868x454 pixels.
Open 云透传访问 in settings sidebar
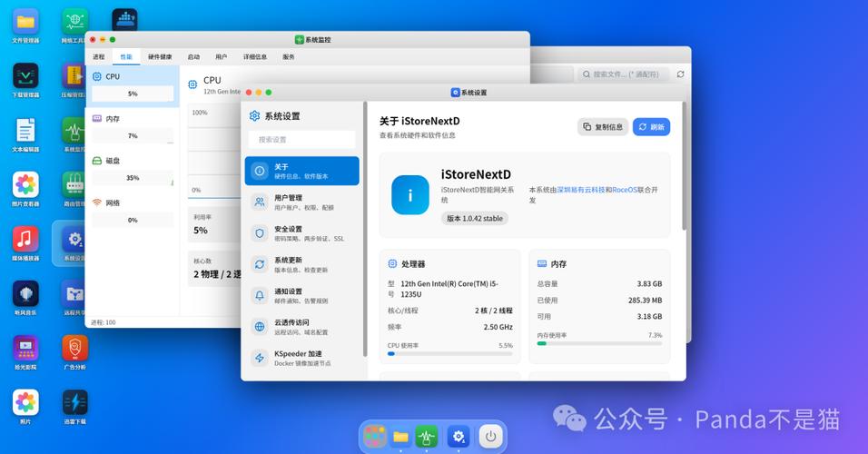(301, 326)
